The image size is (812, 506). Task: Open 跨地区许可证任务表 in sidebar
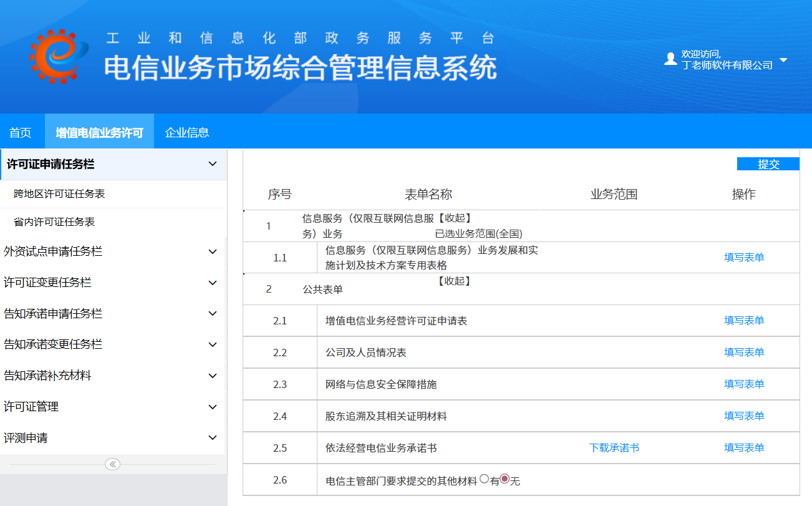click(59, 194)
